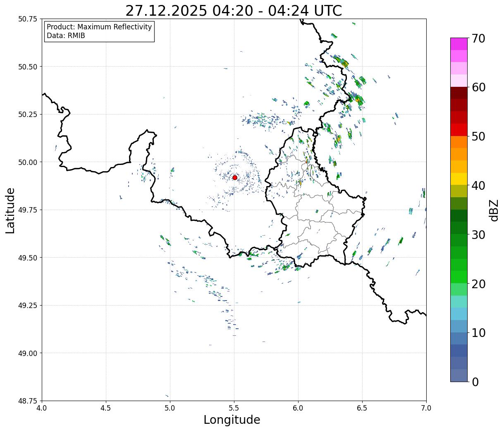
Task: Click the longitude tick label 5.5
Action: (234, 408)
